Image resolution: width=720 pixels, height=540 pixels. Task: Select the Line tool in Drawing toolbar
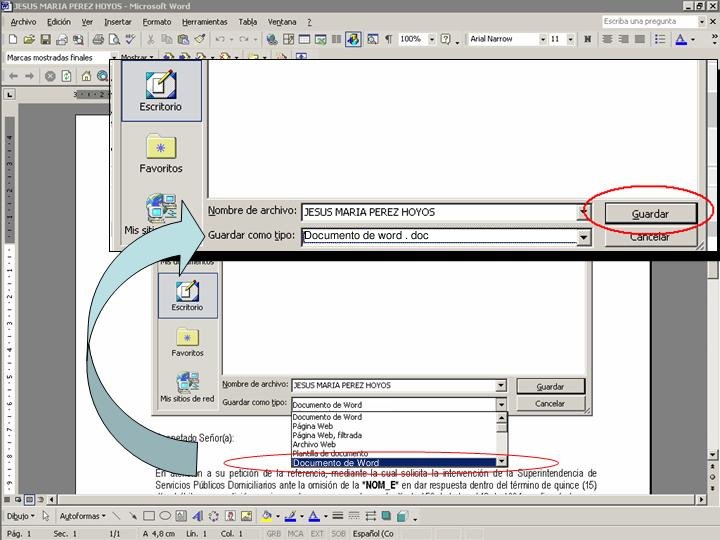click(116, 516)
